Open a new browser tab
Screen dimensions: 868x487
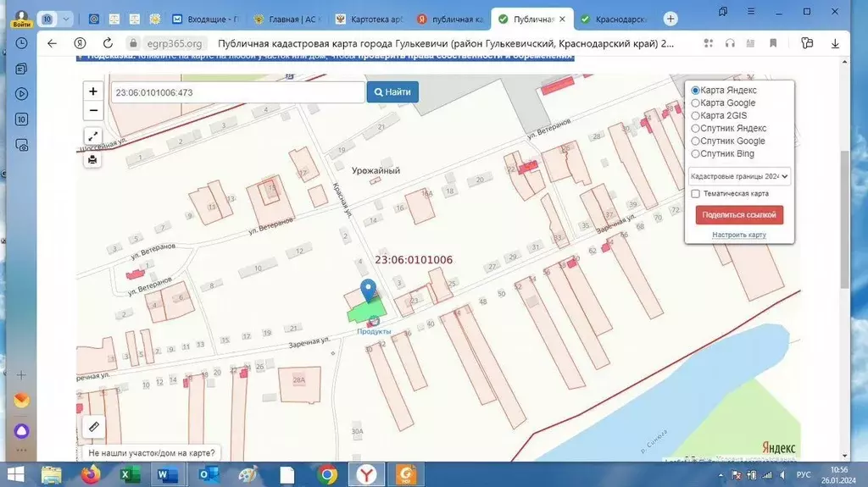tap(670, 19)
